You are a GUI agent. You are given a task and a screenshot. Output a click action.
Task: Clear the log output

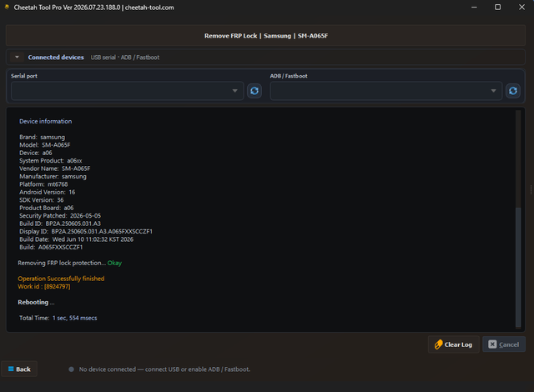click(454, 344)
